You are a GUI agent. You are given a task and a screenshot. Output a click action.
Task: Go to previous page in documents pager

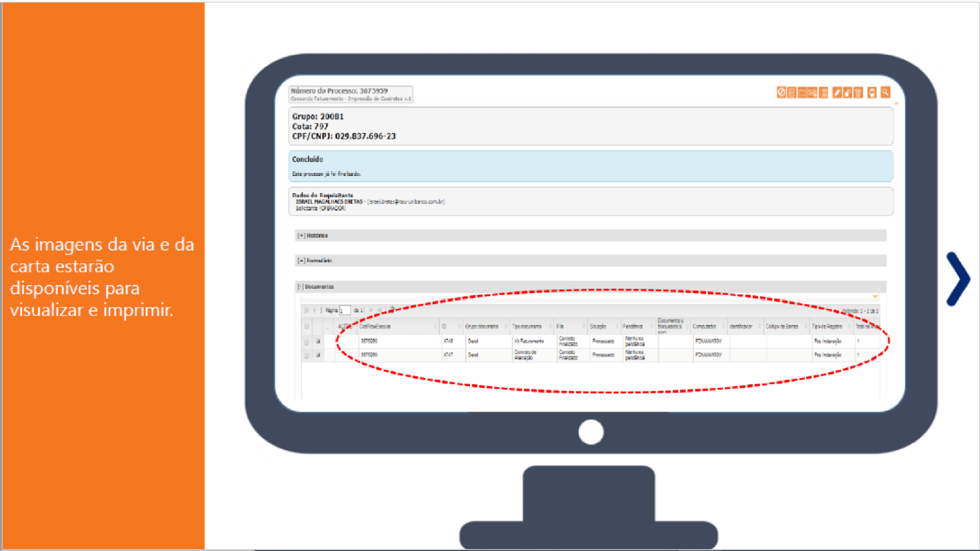click(314, 310)
